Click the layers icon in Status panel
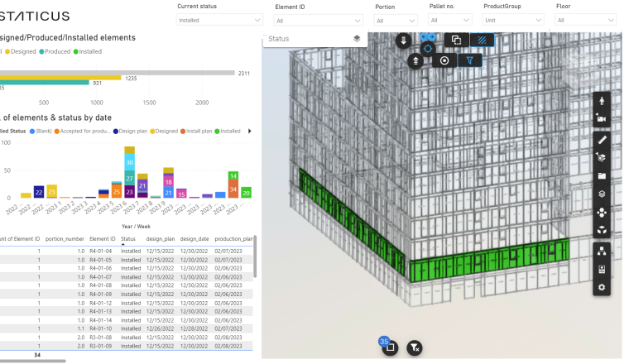 point(356,38)
